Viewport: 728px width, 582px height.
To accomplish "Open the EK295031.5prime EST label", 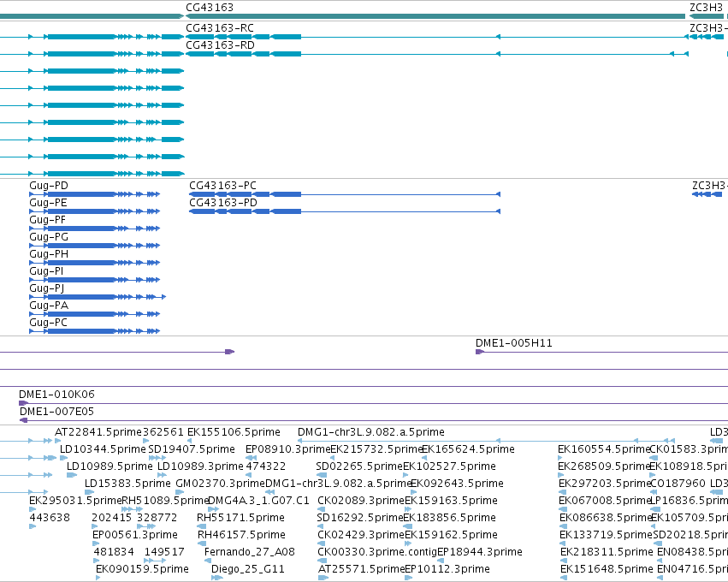I will click(75, 501).
